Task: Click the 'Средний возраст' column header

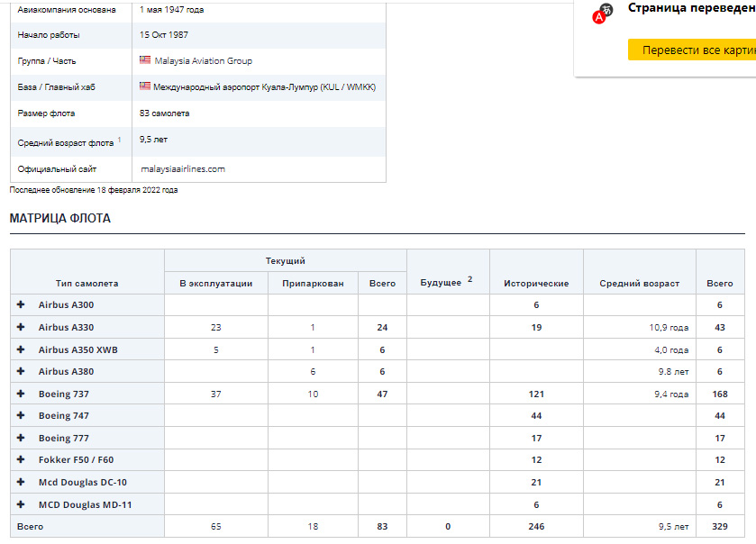Action: (x=640, y=284)
